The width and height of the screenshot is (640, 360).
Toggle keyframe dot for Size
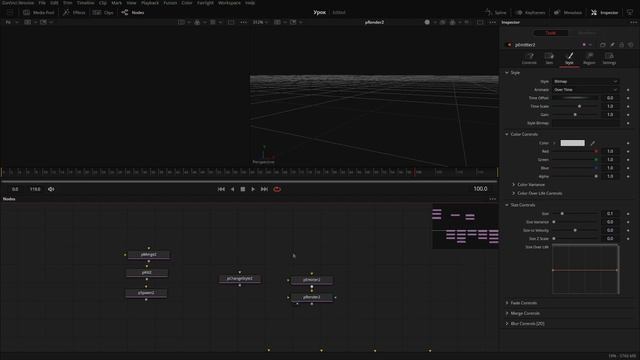click(x=628, y=214)
